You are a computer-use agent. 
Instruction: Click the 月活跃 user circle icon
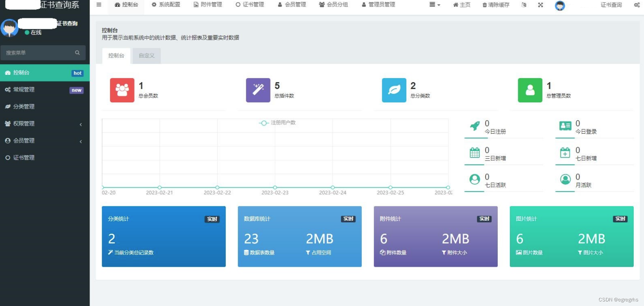566,179
